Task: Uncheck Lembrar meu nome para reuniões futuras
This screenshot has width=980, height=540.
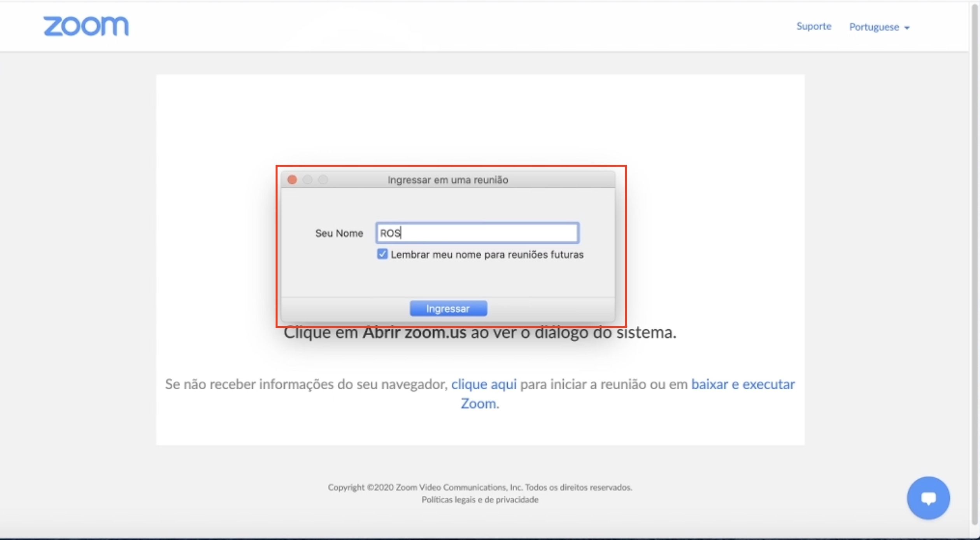Action: [x=382, y=254]
